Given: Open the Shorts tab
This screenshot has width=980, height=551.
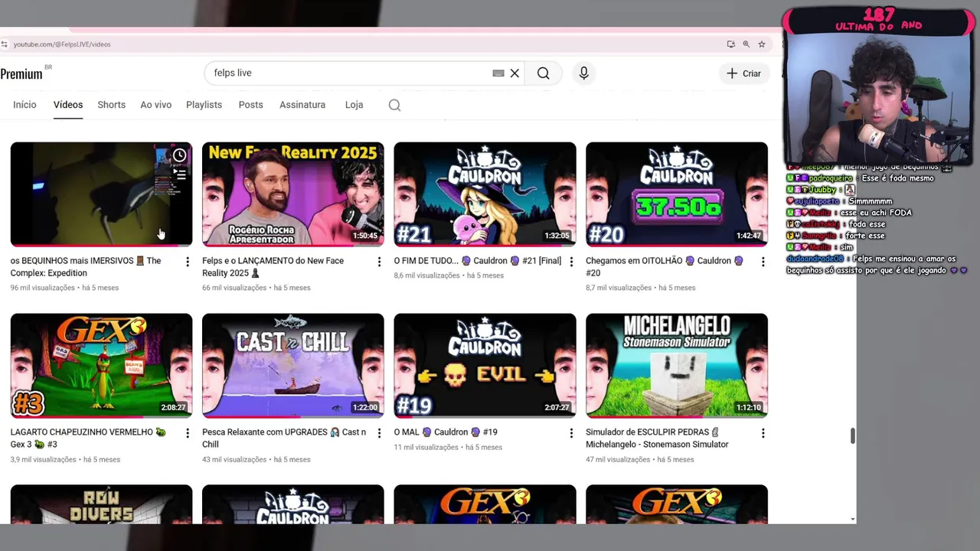Looking at the screenshot, I should pyautogui.click(x=111, y=105).
